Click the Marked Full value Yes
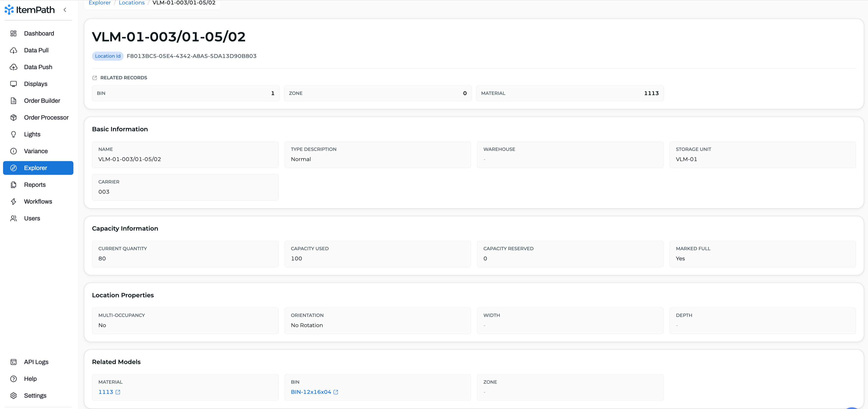 click(680, 258)
